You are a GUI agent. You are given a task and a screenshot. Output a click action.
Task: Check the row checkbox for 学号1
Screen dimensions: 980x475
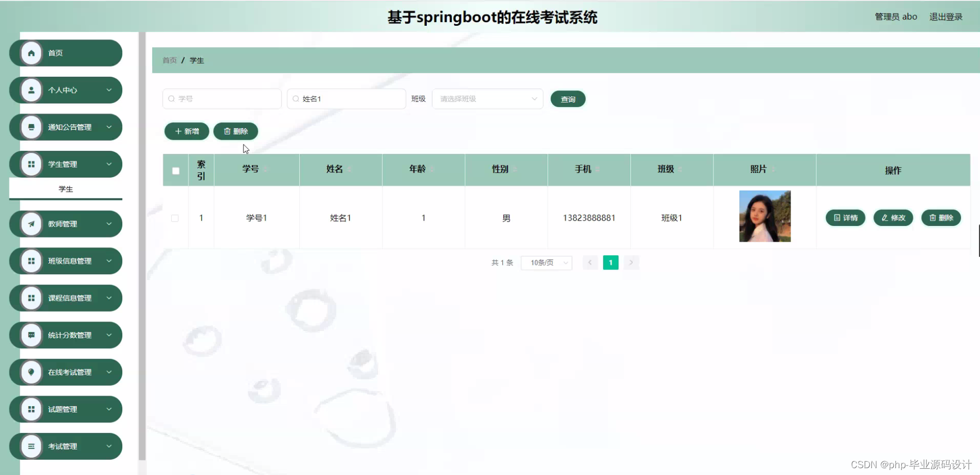175,218
